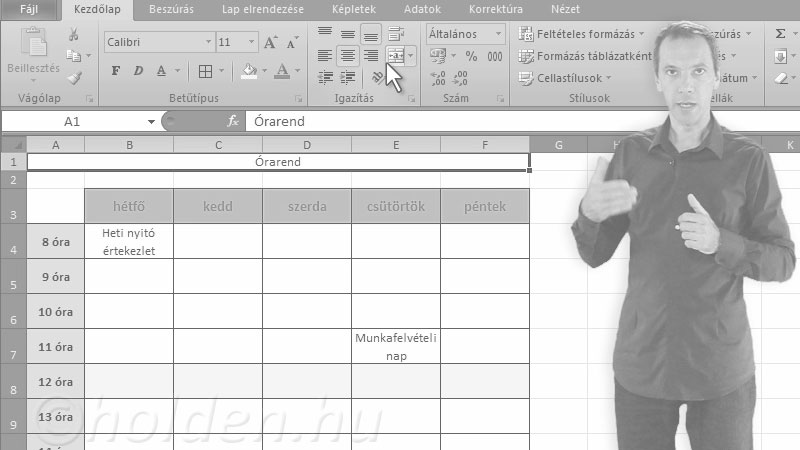
Task: Align text to bottom of cell
Action: pyautogui.click(x=371, y=34)
